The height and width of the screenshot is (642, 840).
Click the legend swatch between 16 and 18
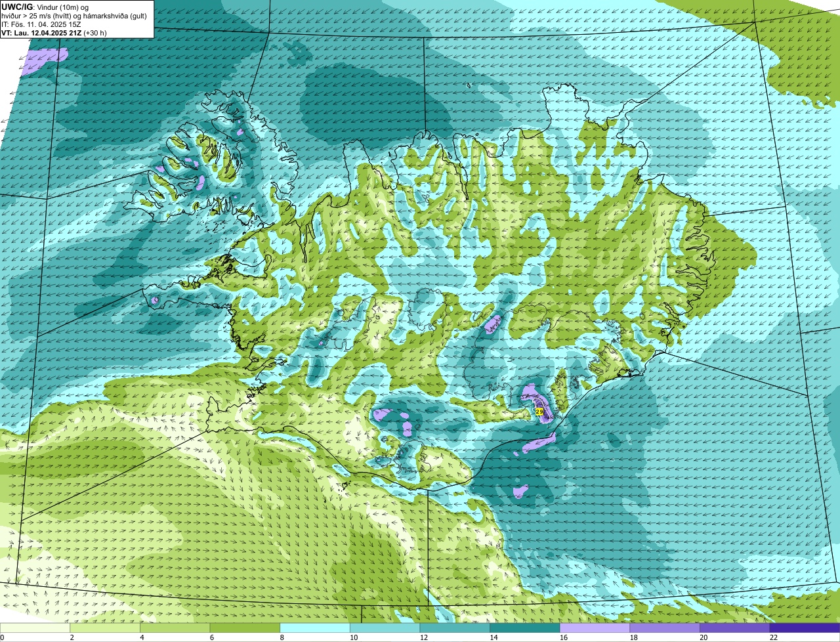click(x=595, y=628)
